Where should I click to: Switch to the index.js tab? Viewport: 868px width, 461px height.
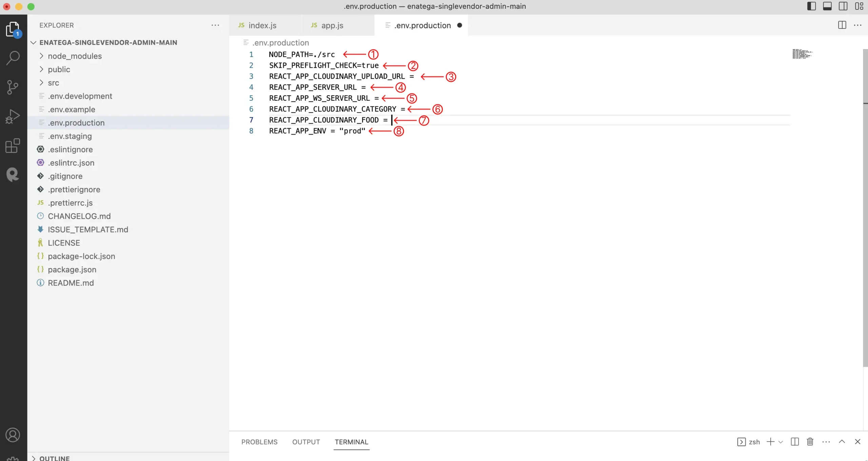262,25
